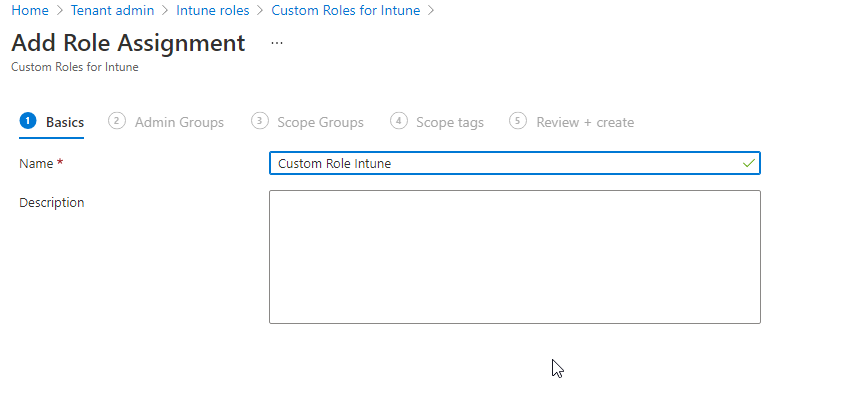The image size is (859, 395).
Task: Open the Home breadcrumb link
Action: pyautogui.click(x=30, y=10)
